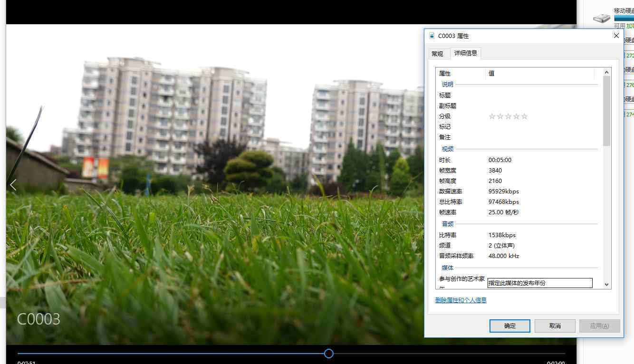Screen dimensions: 634x364
Task: Click the 确定 button
Action: click(x=509, y=326)
